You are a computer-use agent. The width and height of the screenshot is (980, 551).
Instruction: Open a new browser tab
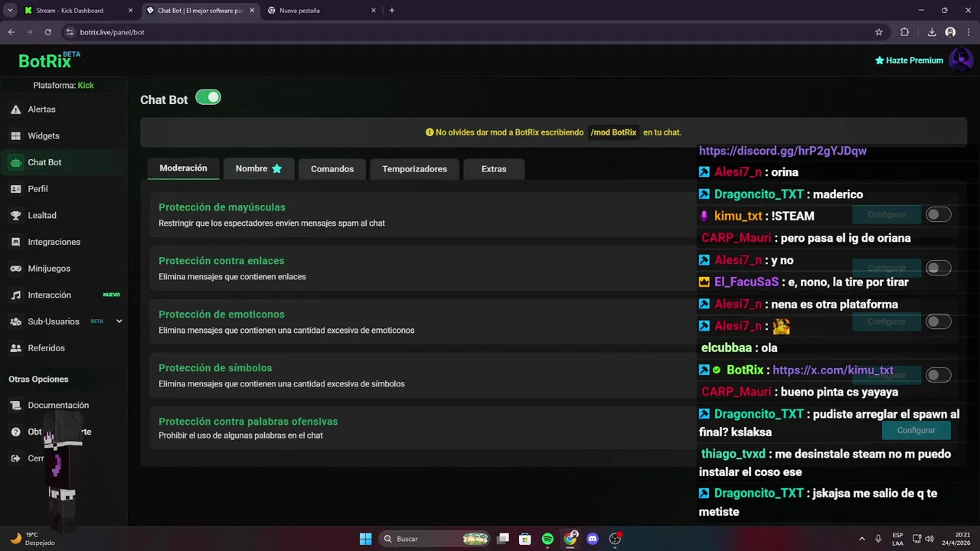tap(392, 11)
